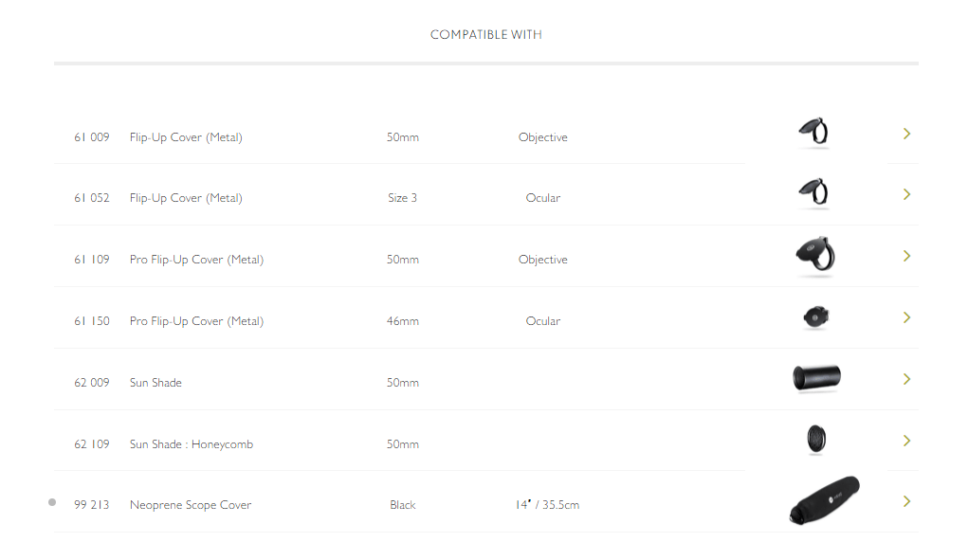Open the Neoprene Scope Cover product link
Image resolution: width=968 pixels, height=560 pixels.
[x=191, y=504]
